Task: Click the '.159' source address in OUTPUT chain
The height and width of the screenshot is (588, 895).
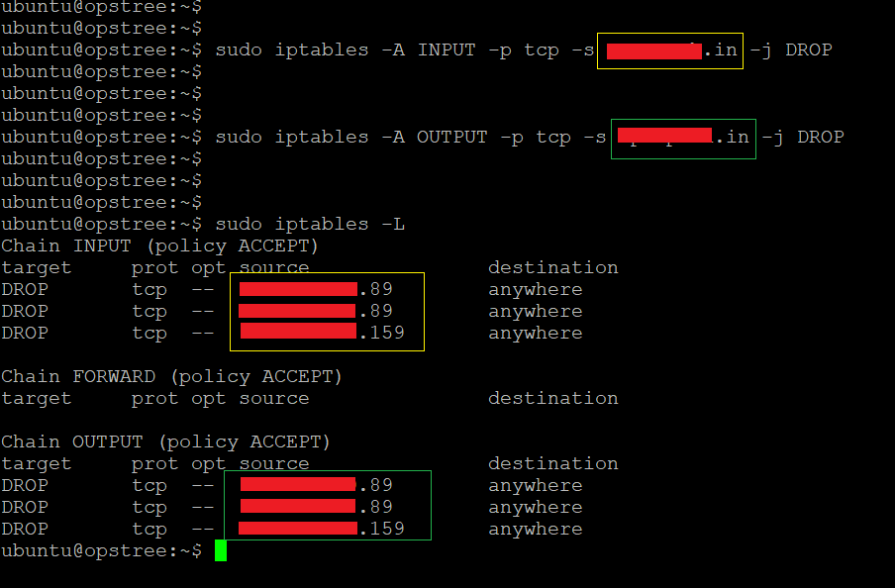Action: tap(381, 529)
